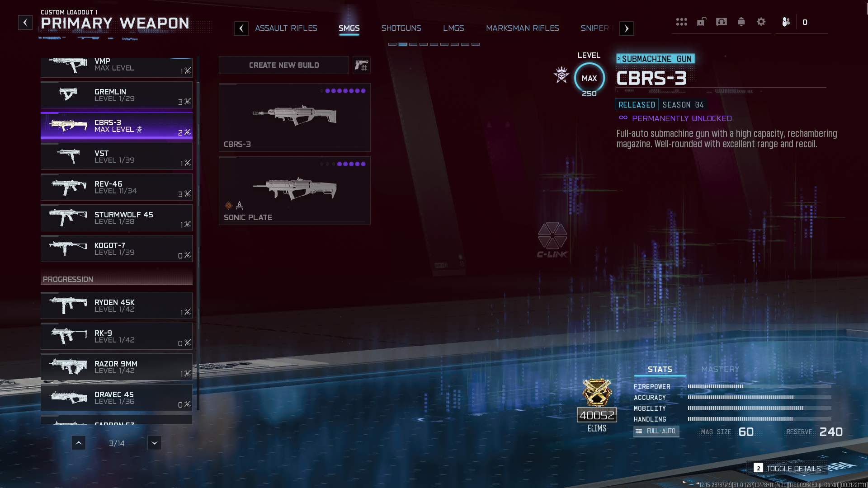
Task: Open the grid menu icon in top bar
Action: pyautogui.click(x=681, y=22)
